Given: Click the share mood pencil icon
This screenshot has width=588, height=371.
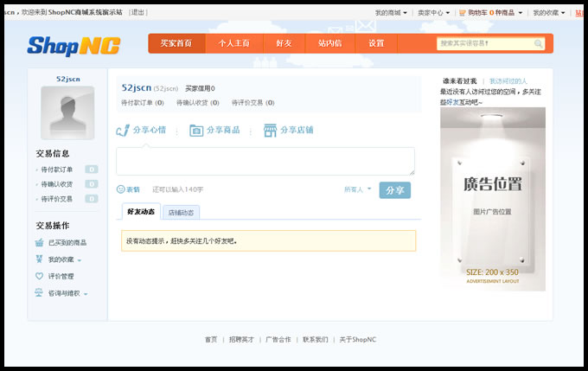Looking at the screenshot, I should coord(123,131).
